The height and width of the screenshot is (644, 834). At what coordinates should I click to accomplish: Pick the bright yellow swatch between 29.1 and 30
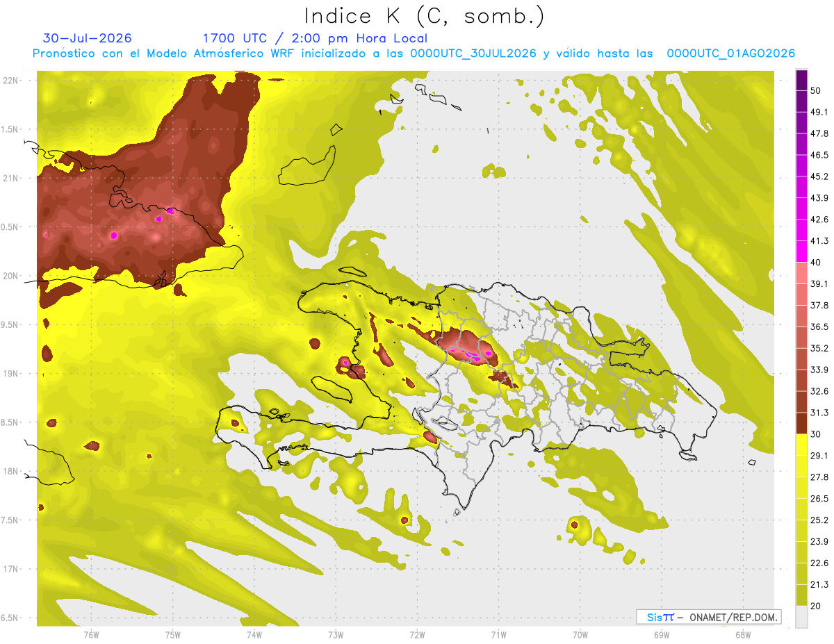tap(801, 445)
